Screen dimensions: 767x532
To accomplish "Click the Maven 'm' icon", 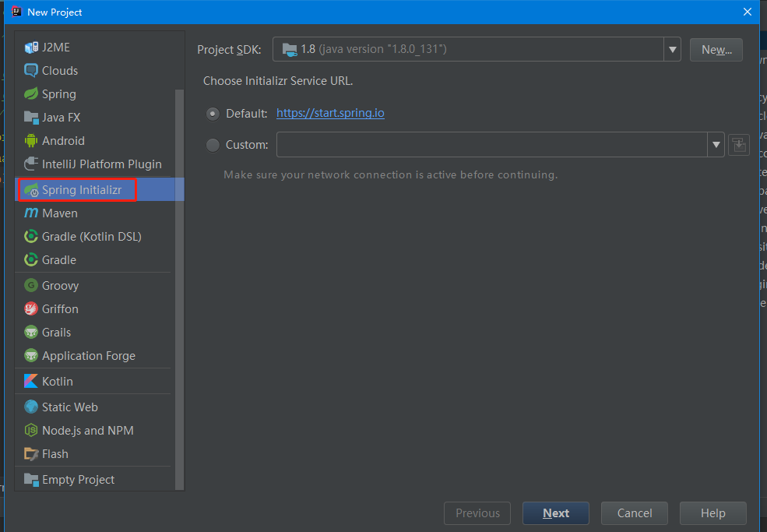I will point(31,213).
